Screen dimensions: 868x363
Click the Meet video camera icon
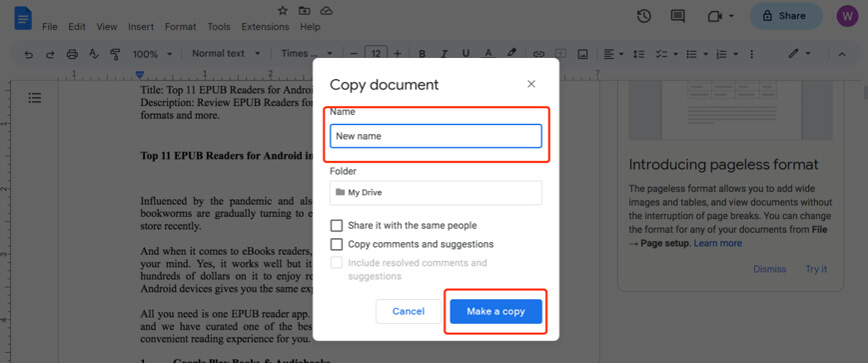click(714, 16)
